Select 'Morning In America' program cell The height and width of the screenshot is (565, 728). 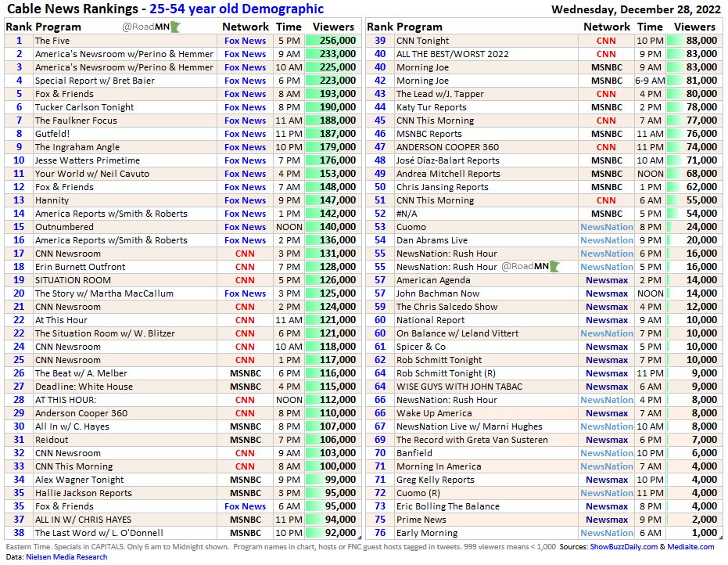pyautogui.click(x=486, y=466)
